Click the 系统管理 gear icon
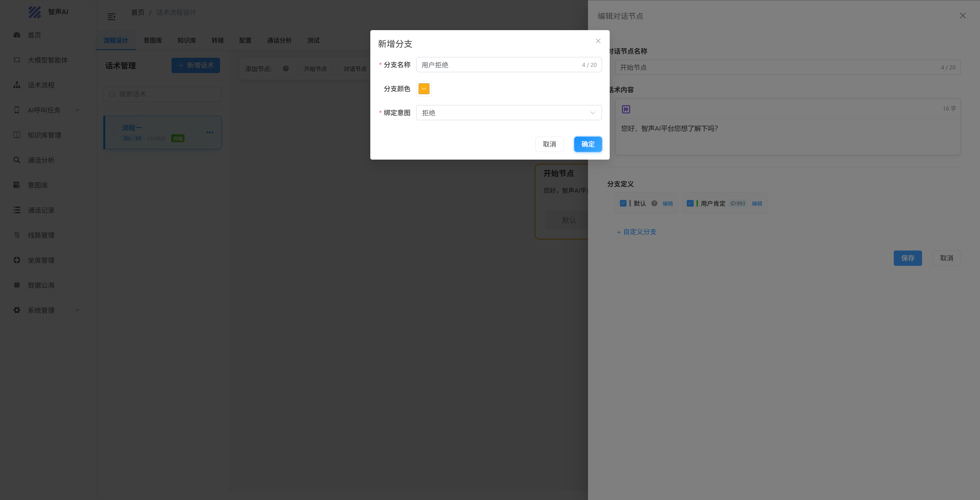 pyautogui.click(x=17, y=310)
